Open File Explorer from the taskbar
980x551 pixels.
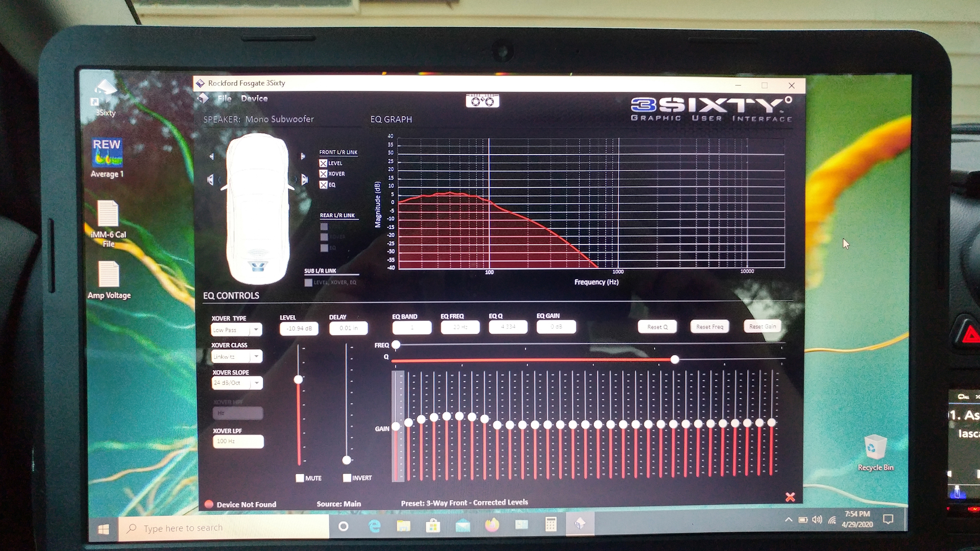(x=404, y=525)
